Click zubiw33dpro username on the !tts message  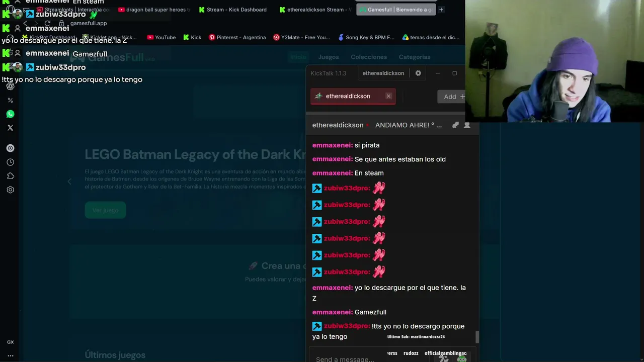point(347,326)
